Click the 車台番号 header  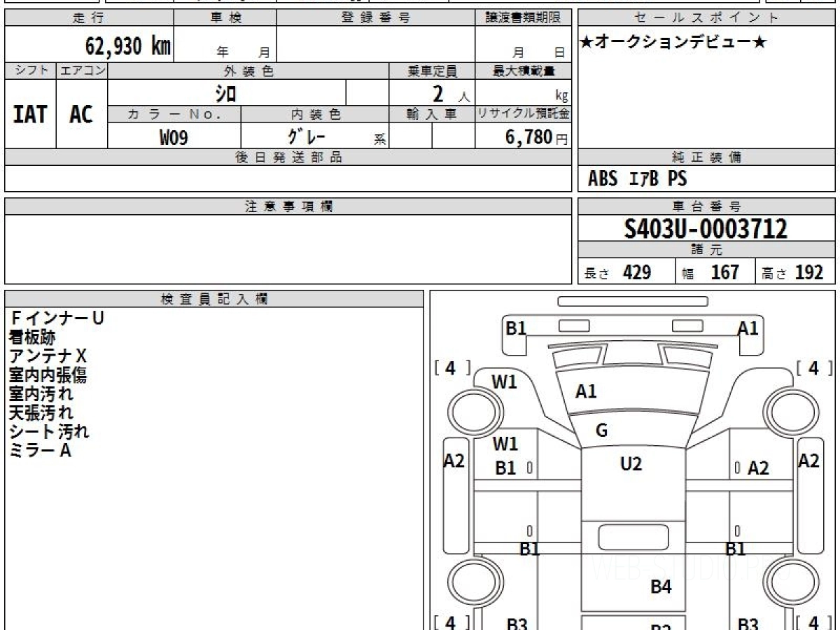point(707,206)
